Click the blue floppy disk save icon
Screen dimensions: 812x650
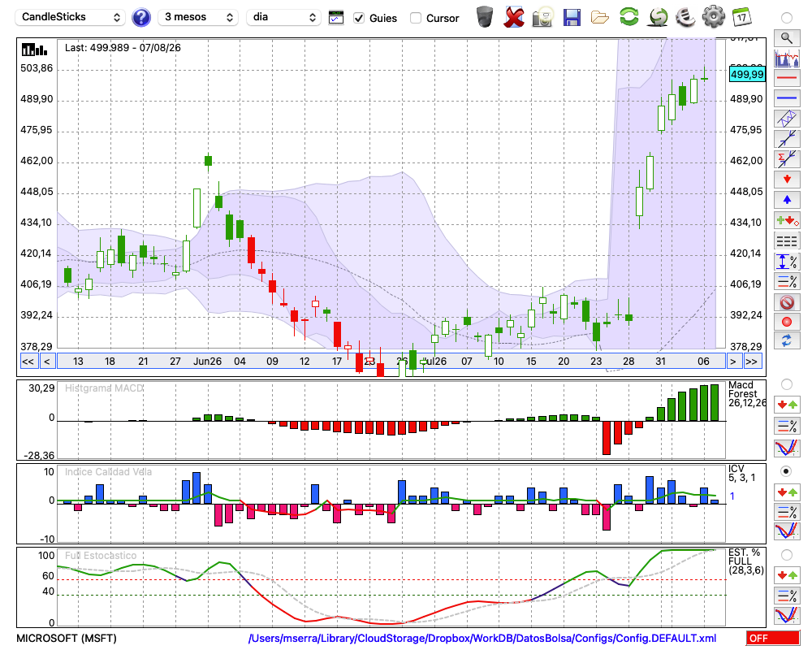(x=572, y=18)
